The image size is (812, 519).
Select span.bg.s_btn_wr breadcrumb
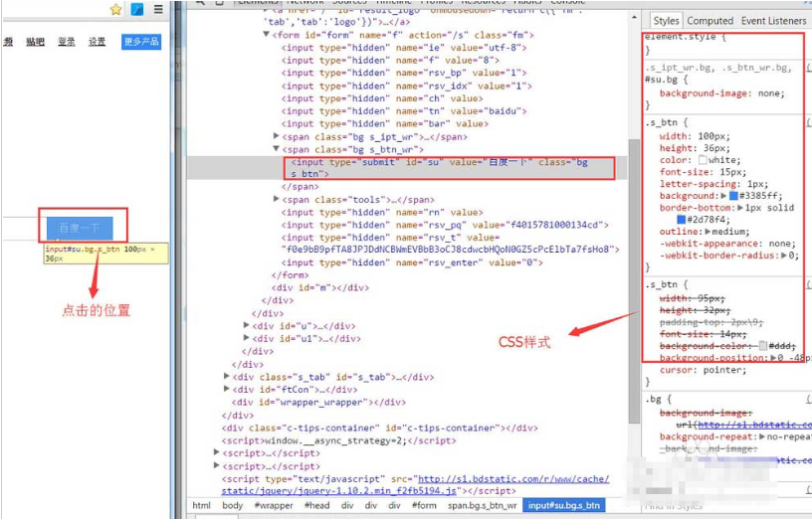pyautogui.click(x=482, y=505)
